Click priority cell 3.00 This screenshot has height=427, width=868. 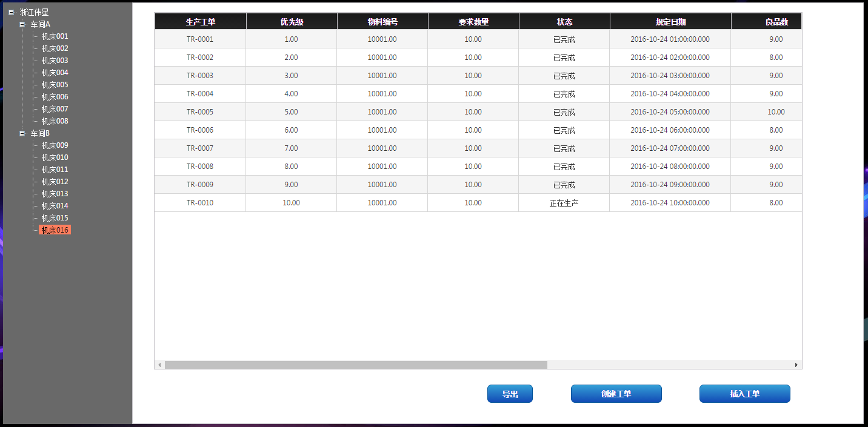(292, 76)
